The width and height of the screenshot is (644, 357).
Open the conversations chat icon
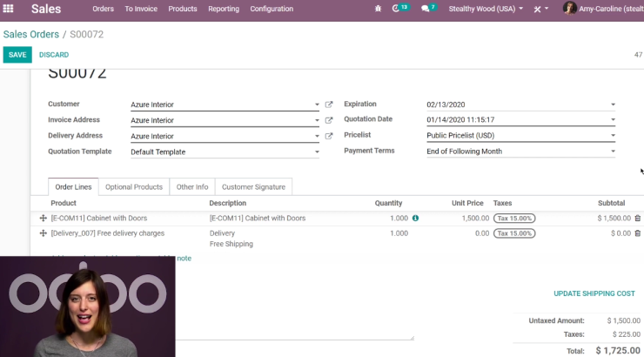pos(425,9)
